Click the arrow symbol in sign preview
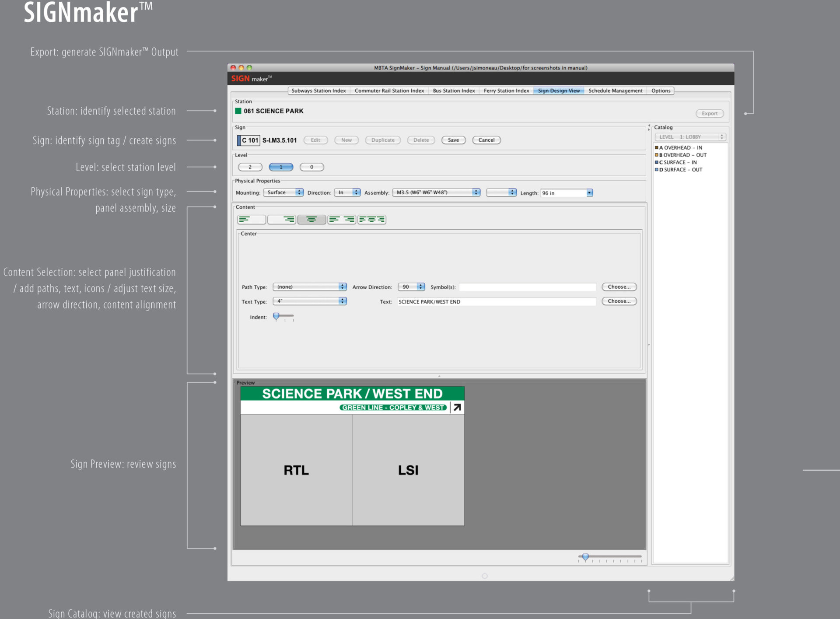Viewport: 840px width, 619px height. (x=457, y=407)
